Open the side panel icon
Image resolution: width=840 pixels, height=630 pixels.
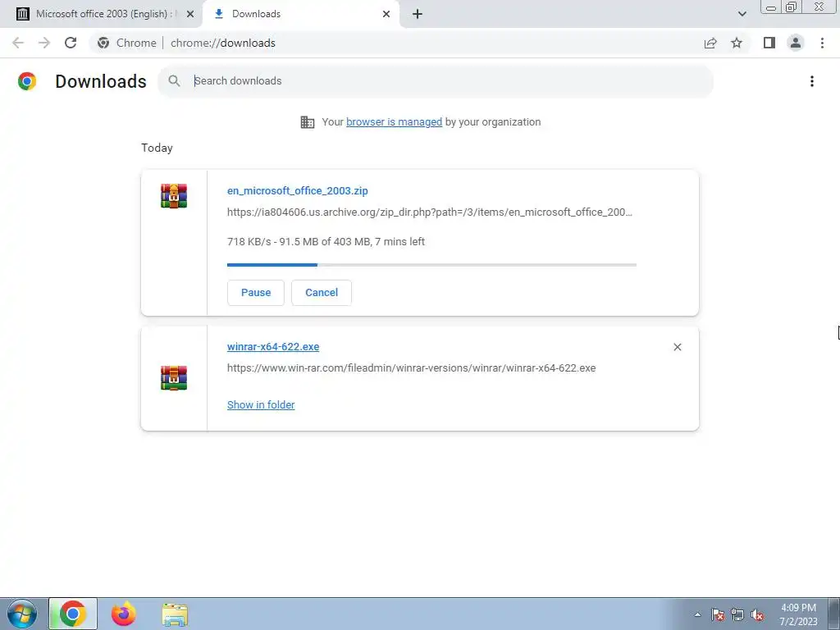pyautogui.click(x=769, y=43)
